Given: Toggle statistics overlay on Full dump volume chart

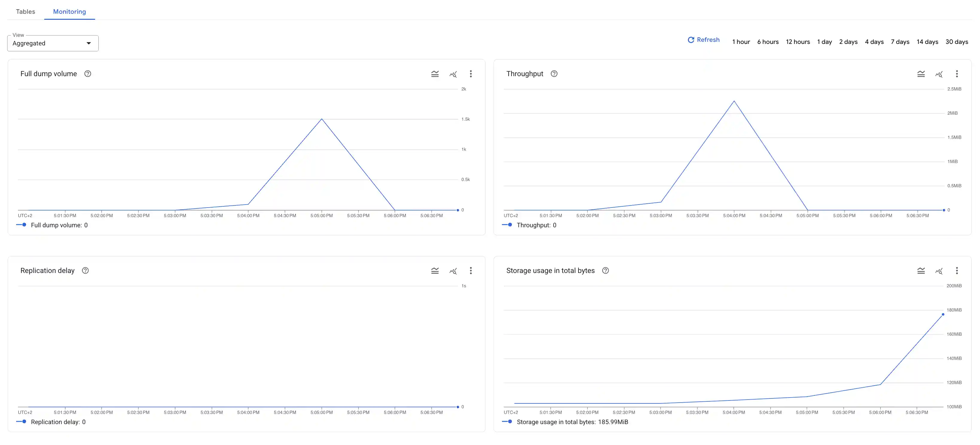Looking at the screenshot, I should point(435,74).
